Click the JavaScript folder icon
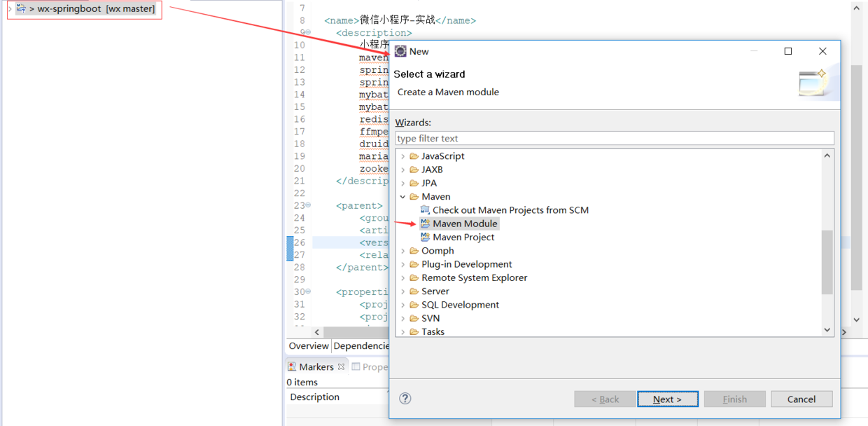Image resolution: width=868 pixels, height=426 pixels. [x=414, y=156]
